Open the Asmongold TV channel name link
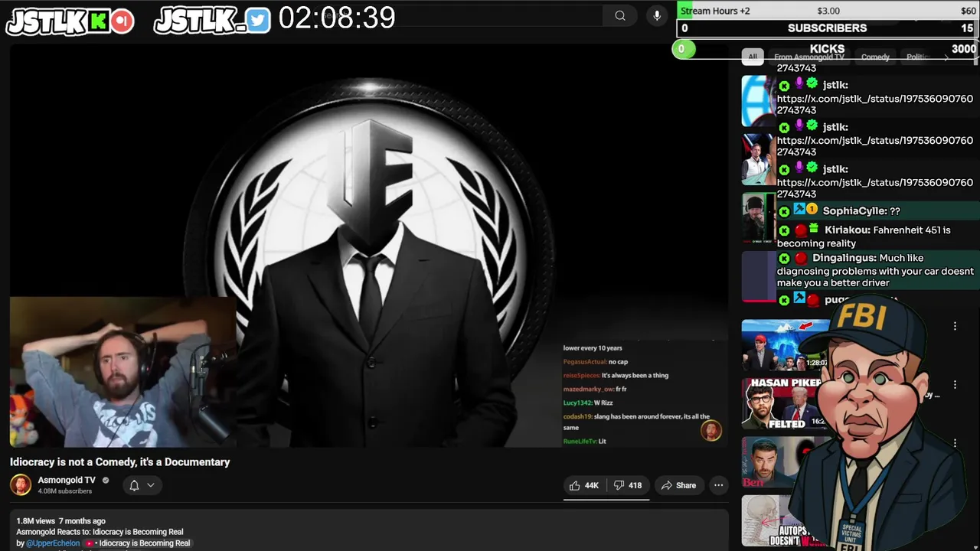This screenshot has width=980, height=551. click(67, 480)
